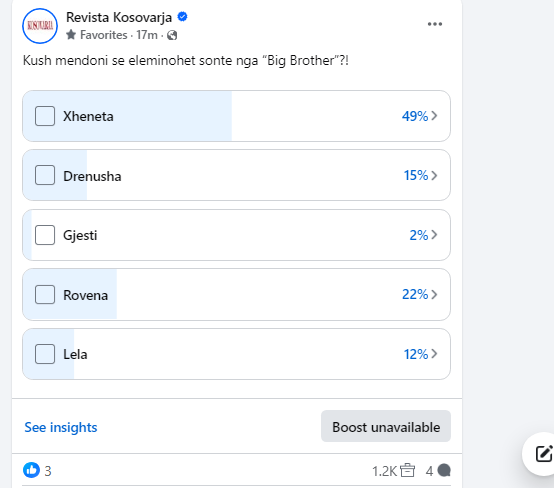Click the blue verified badge icon

click(182, 17)
